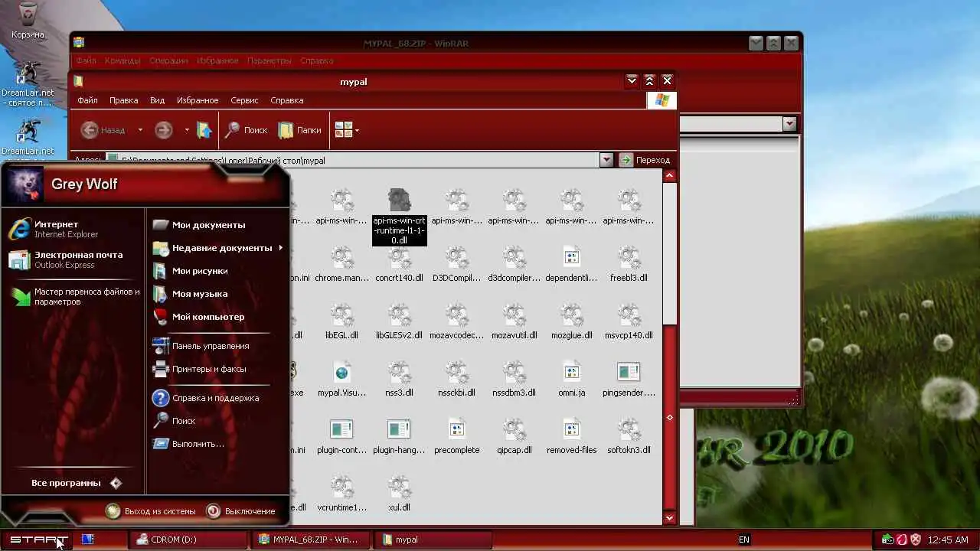This screenshot has width=980, height=551.
Task: Select omni.ja file
Action: 571,379
